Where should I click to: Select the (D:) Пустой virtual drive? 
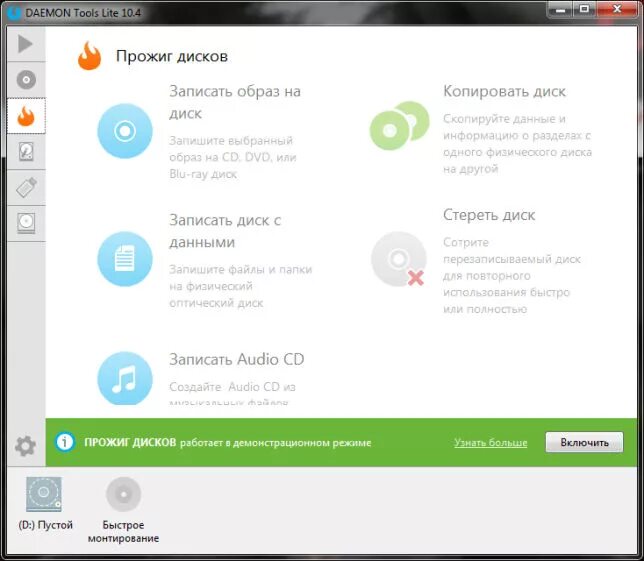point(44,494)
